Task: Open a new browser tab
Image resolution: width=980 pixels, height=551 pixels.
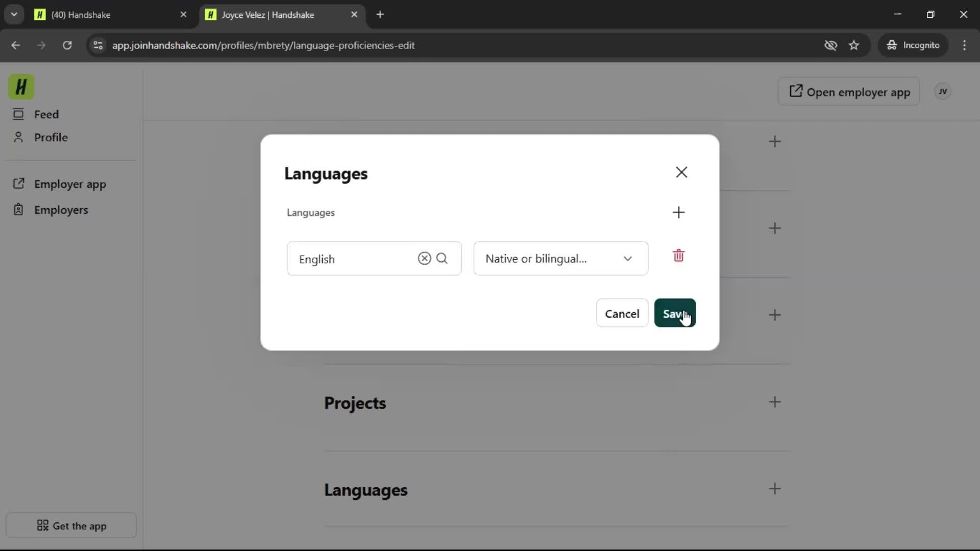Action: click(380, 15)
